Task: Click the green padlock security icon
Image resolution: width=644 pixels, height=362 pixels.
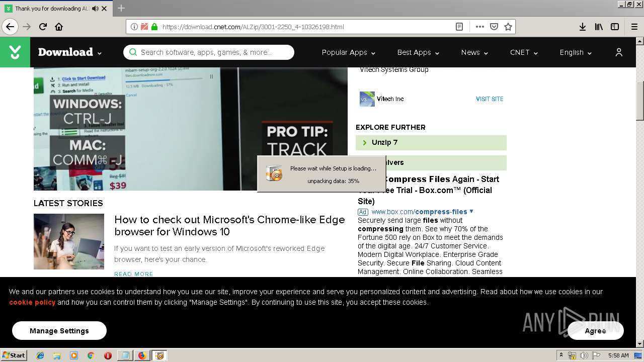Action: (154, 27)
